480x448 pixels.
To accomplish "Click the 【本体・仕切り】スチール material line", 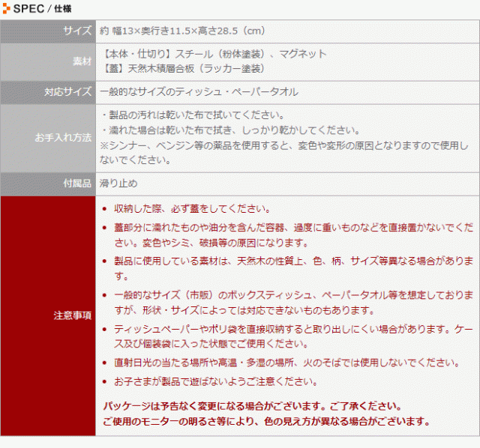I will 213,54.
